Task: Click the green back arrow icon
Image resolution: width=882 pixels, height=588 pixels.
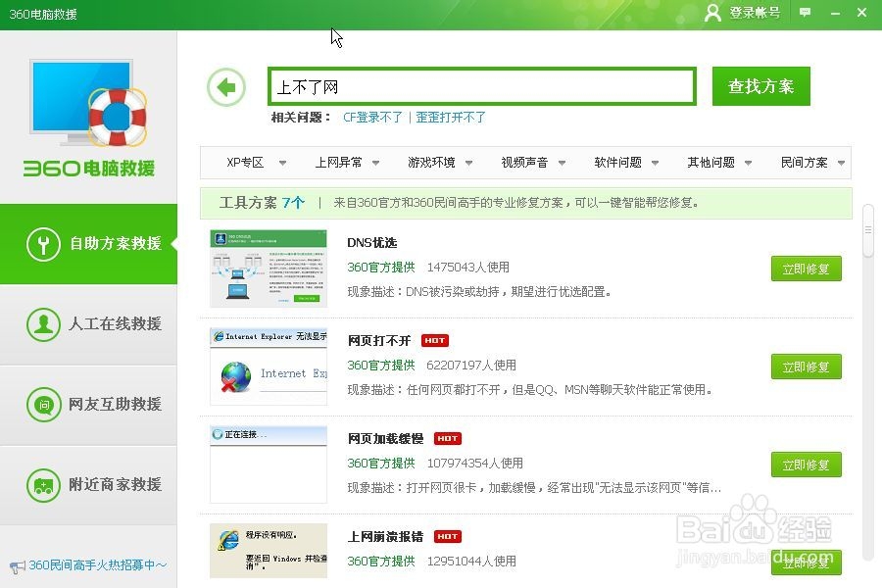Action: point(226,87)
